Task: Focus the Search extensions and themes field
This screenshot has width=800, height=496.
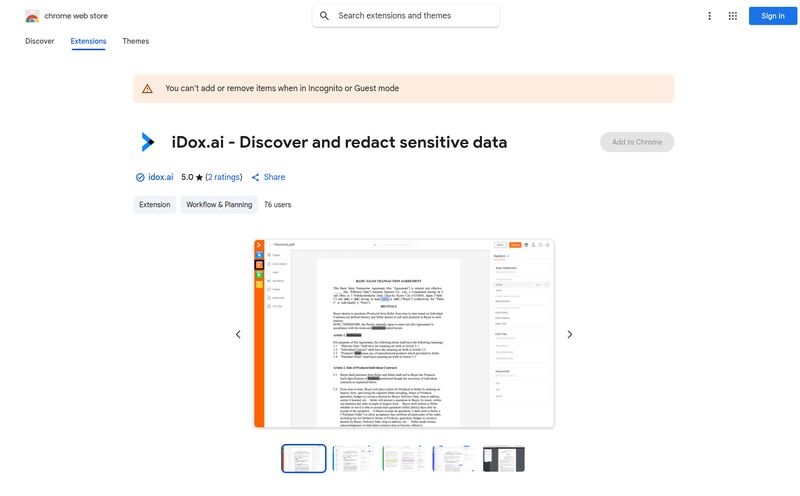Action: 406,16
